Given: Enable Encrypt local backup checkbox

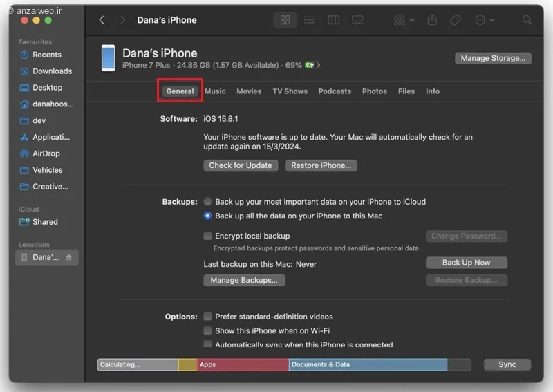Looking at the screenshot, I should 207,236.
